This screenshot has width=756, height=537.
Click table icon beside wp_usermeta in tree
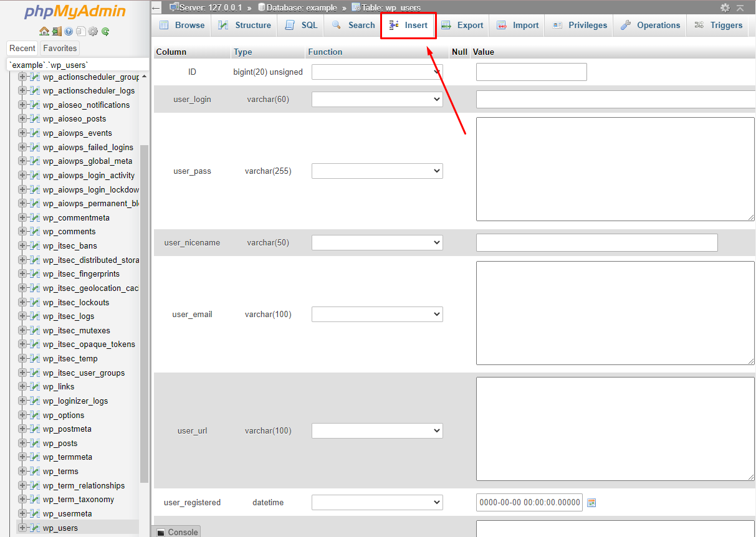(x=35, y=513)
